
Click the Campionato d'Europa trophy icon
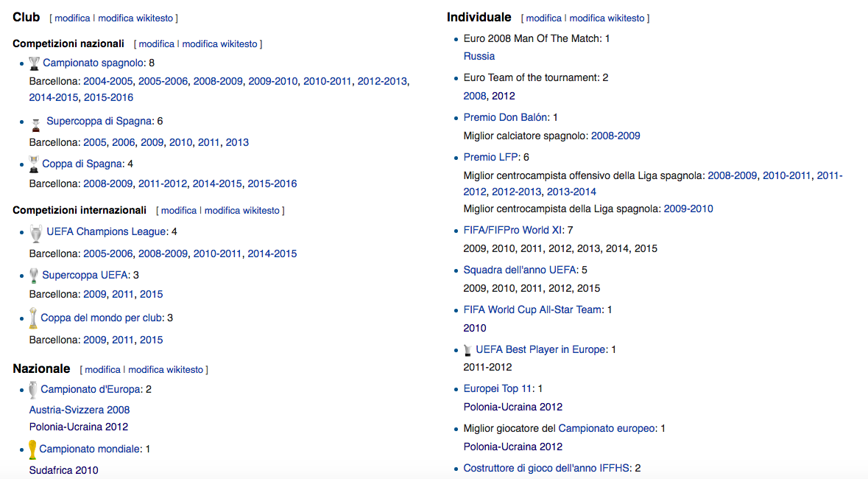(33, 390)
